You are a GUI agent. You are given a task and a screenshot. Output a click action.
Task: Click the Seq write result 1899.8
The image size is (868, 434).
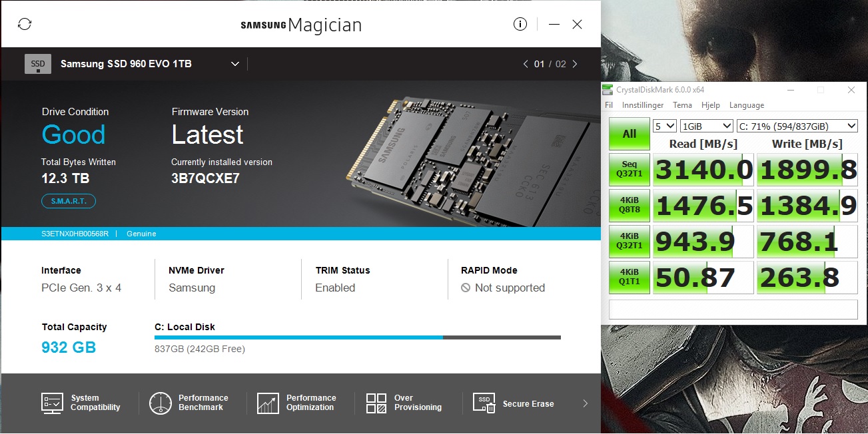807,170
